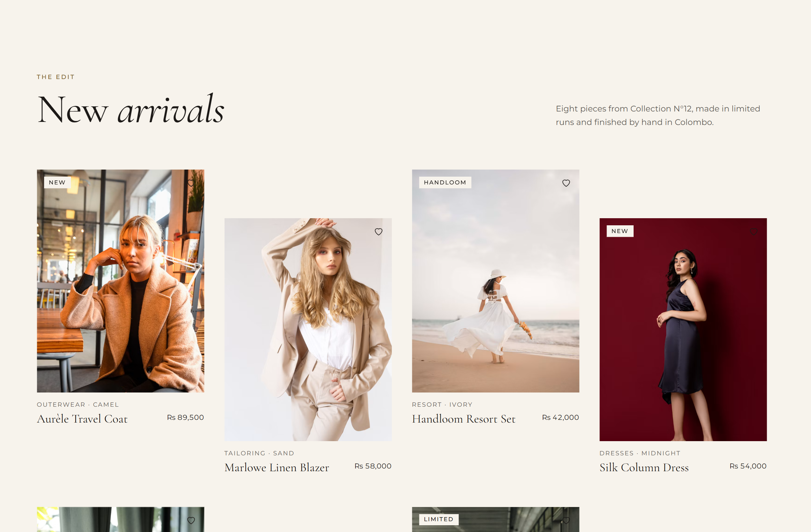Go to Handloom Resort Set product page
Screen dimensions: 811x532
(x=463, y=419)
